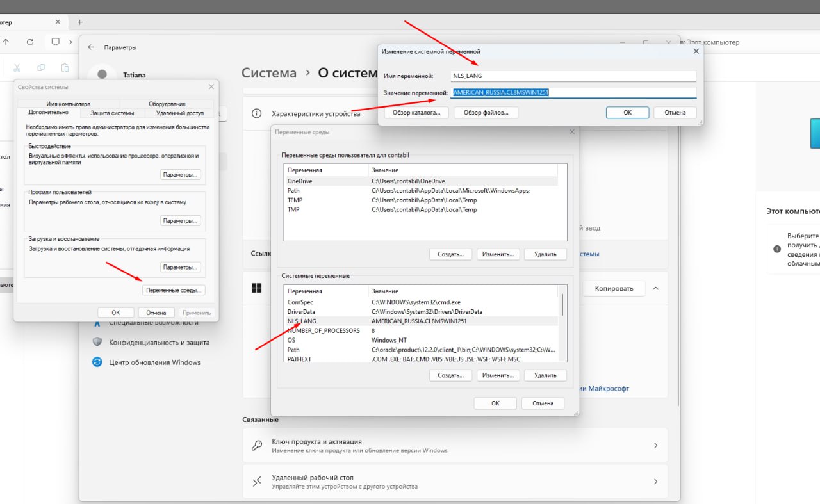The width and height of the screenshot is (820, 504).
Task: Open the Удаленный доступ tab
Action: (180, 113)
